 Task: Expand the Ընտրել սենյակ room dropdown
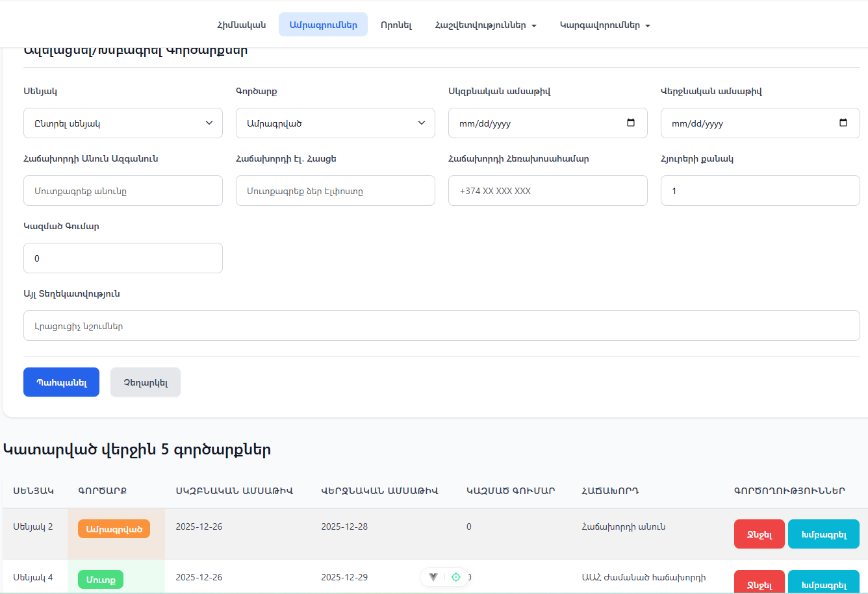(123, 123)
